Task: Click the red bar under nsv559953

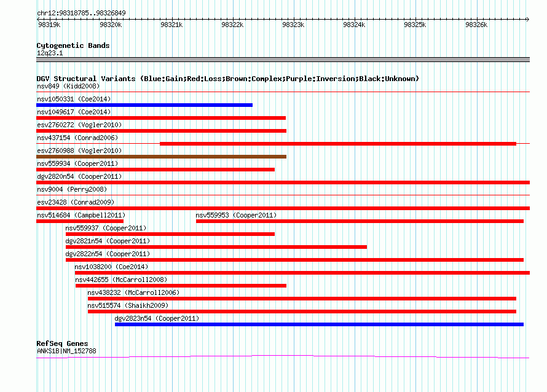Action: [x=360, y=221]
